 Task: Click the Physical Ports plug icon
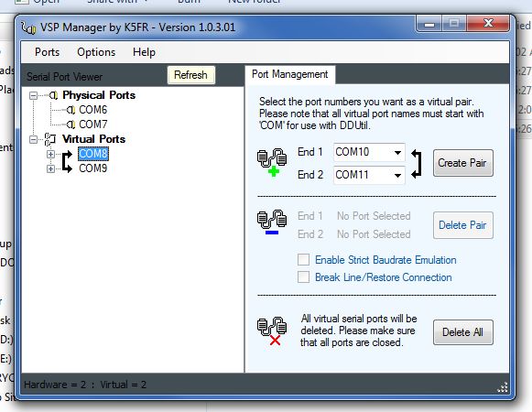coord(53,95)
